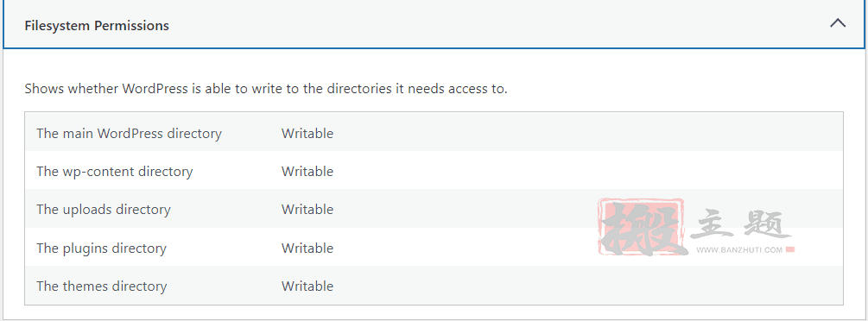This screenshot has width=868, height=321.
Task: Click Writable status for wp-content directory
Action: click(307, 172)
